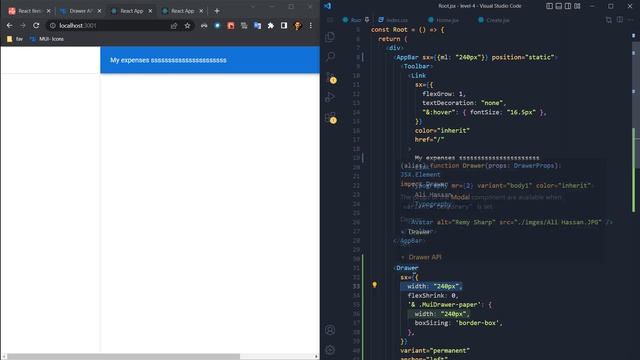Open Chrome three-dot menu
Image resolution: width=640 pixels, height=360 pixels.
311,25
